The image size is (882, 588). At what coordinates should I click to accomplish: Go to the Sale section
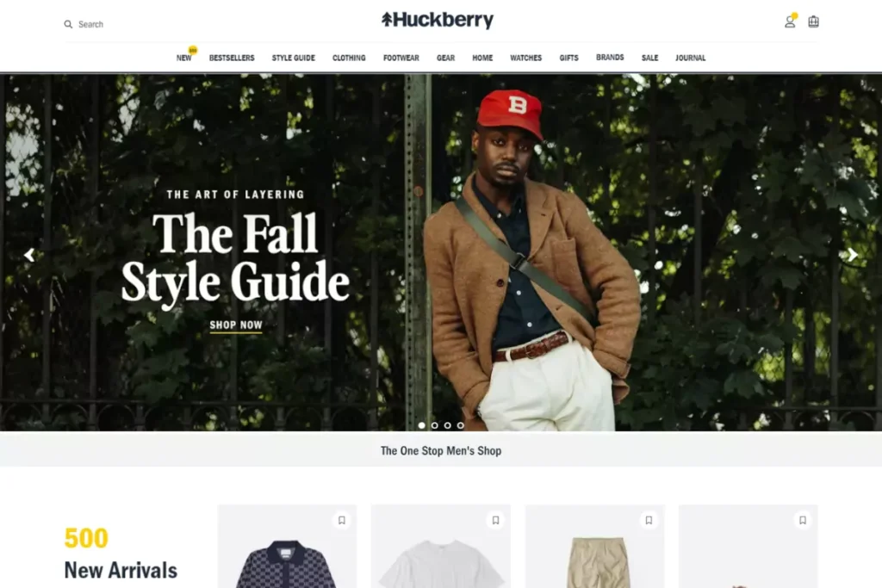649,58
